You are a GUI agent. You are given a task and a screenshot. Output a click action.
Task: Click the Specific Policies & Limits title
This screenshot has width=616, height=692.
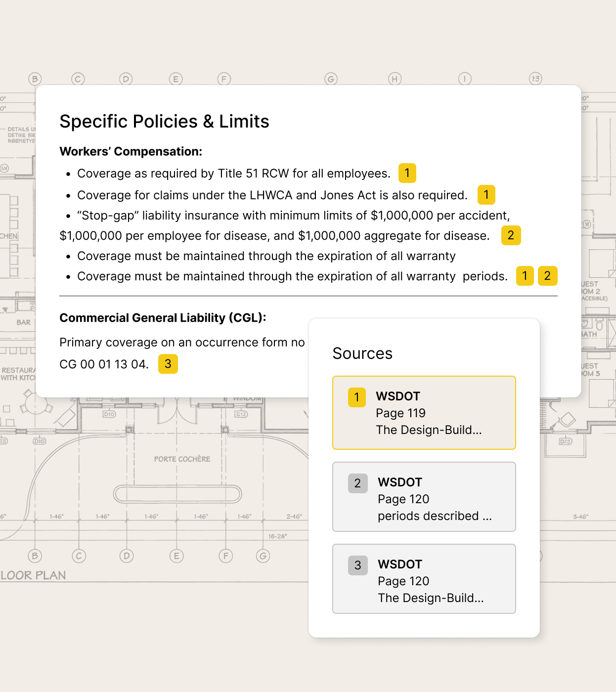164,122
